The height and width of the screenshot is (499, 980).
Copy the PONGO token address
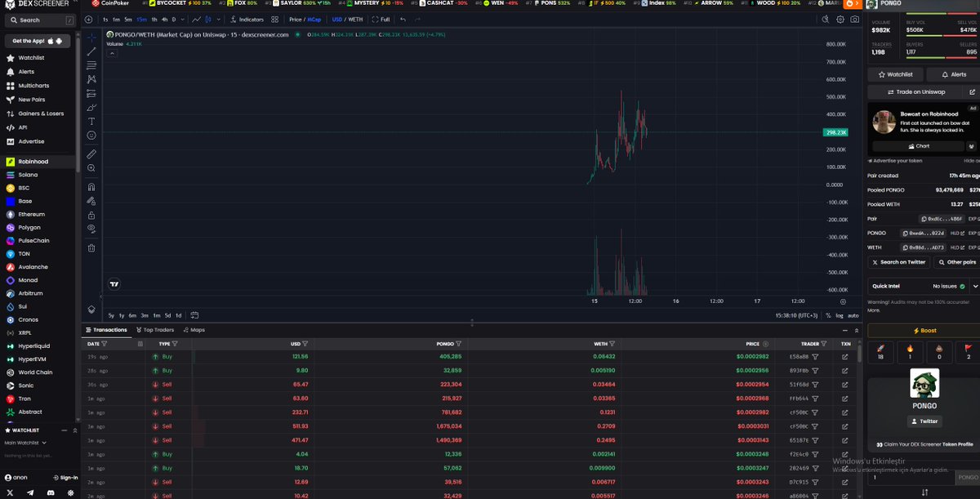click(924, 233)
